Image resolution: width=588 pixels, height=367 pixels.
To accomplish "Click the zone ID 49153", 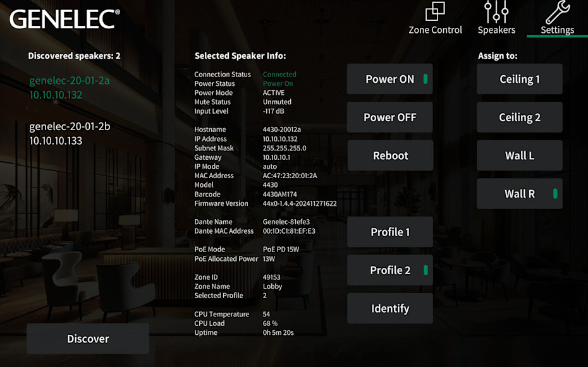I will [271, 277].
